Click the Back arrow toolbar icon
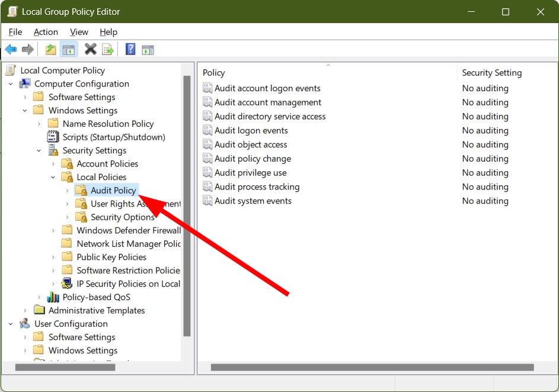Screen dimensions: 559x392 tap(11, 50)
